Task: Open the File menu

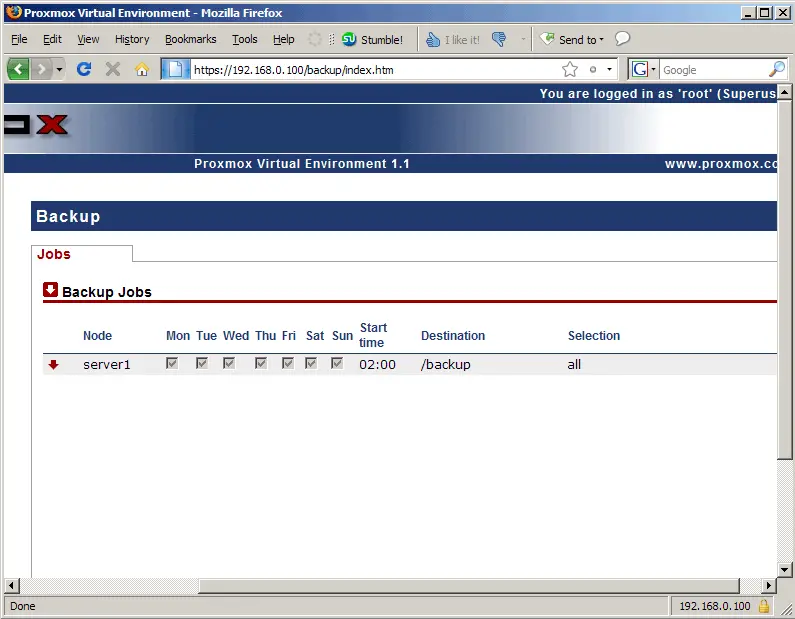Action: tap(19, 39)
